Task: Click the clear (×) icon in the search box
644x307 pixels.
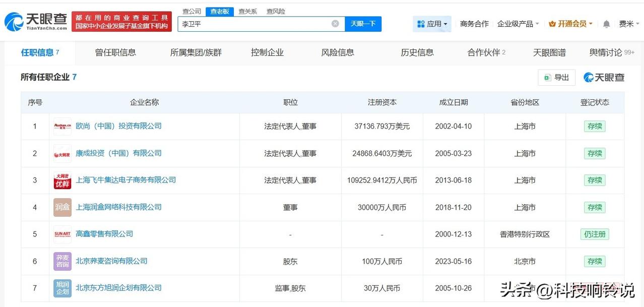Action: tap(334, 23)
